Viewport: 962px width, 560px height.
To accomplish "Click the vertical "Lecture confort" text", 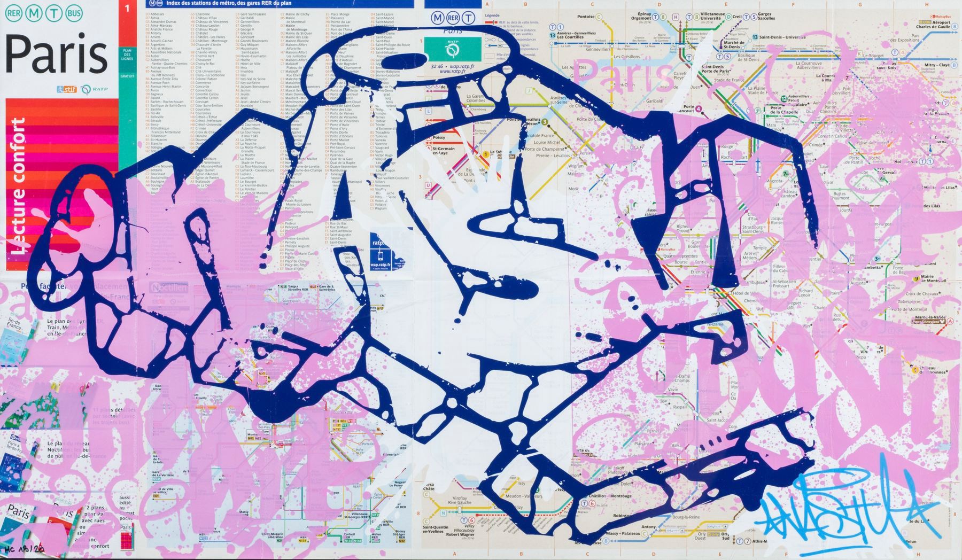I will pos(19,186).
